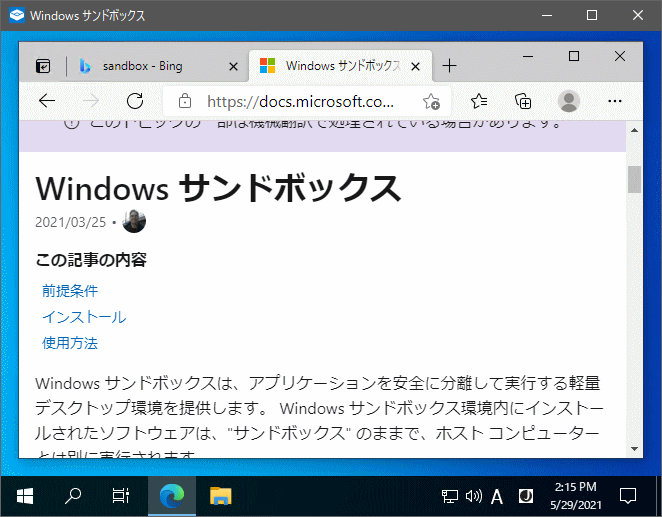Image resolution: width=662 pixels, height=517 pixels.
Task: Click the この記事の内容 heading
Action: pos(91,260)
